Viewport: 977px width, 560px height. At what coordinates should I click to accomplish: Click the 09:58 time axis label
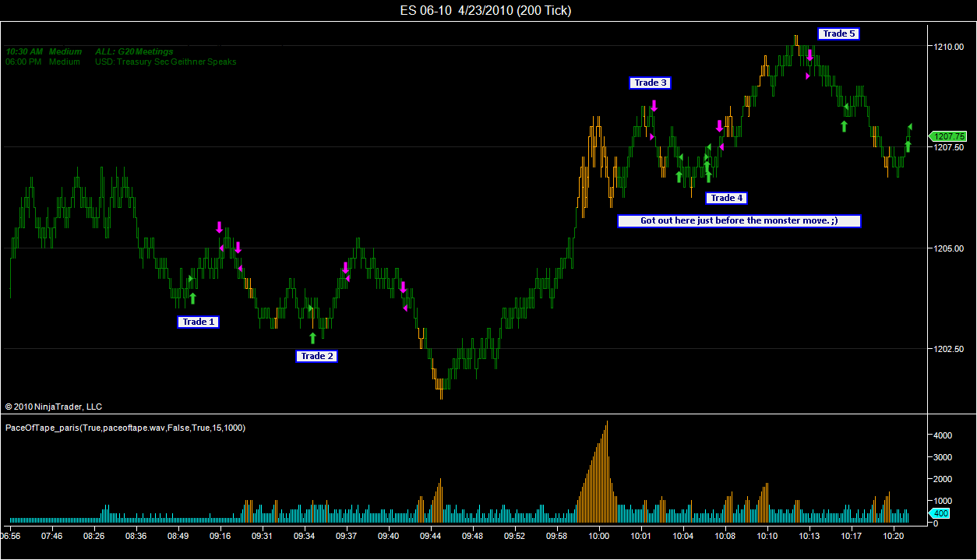pyautogui.click(x=557, y=536)
